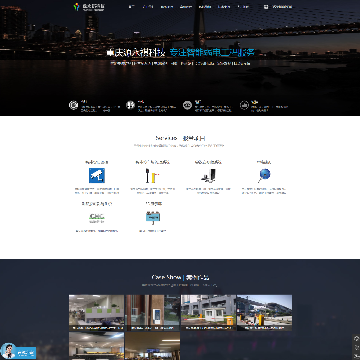Select the green CHC logo service icon
The image size is (360, 360).
click(x=97, y=218)
